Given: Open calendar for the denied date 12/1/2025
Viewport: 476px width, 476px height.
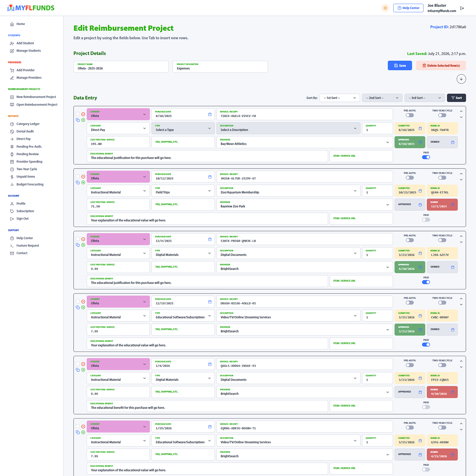Looking at the screenshot, I should pos(453,205).
